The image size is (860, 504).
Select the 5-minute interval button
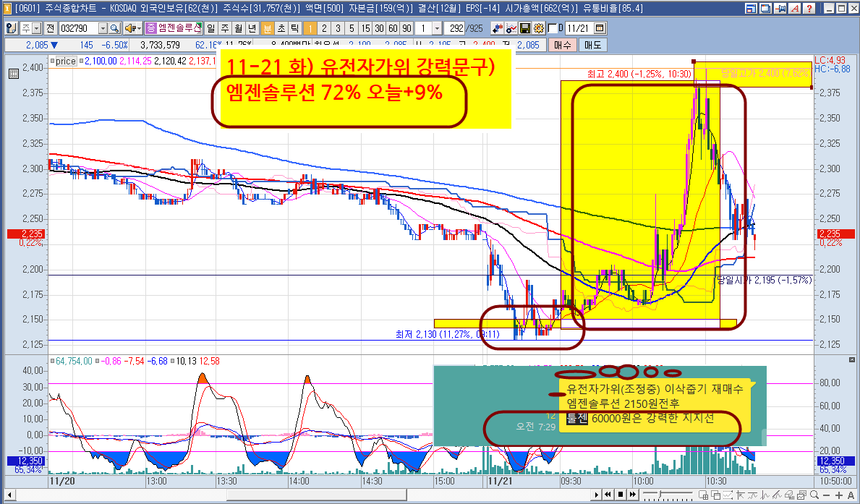351,28
